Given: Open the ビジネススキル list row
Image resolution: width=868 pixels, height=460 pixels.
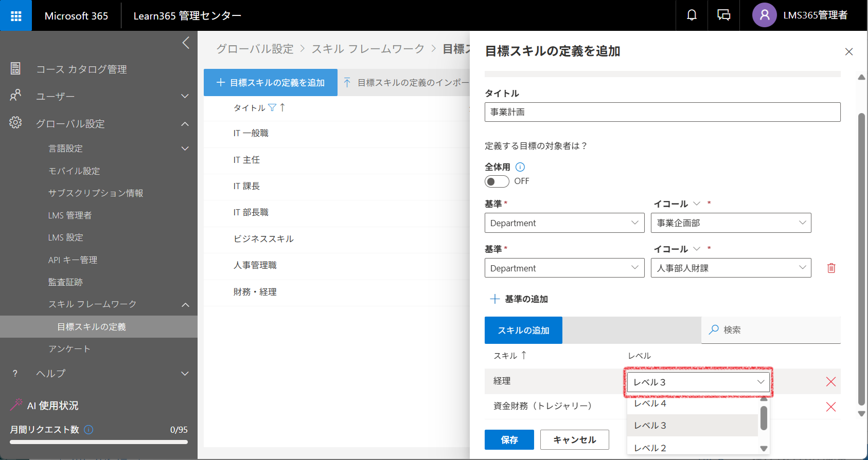Looking at the screenshot, I should (336, 239).
